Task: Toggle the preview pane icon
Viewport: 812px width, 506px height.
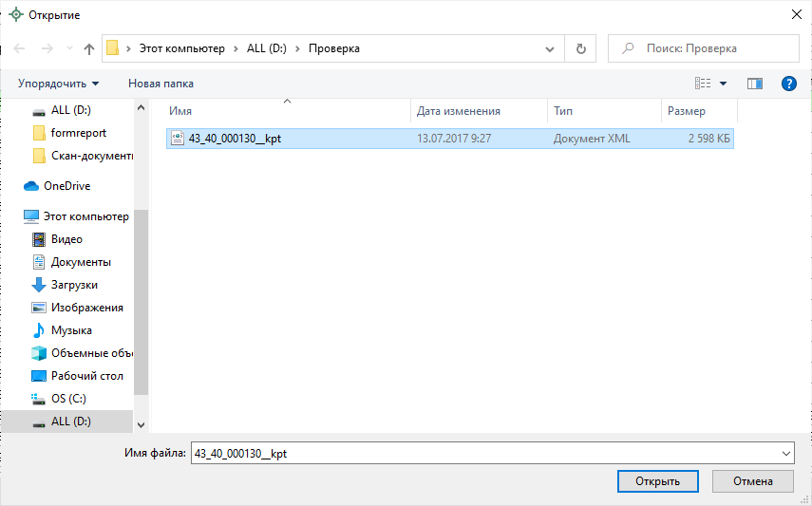Action: point(755,84)
